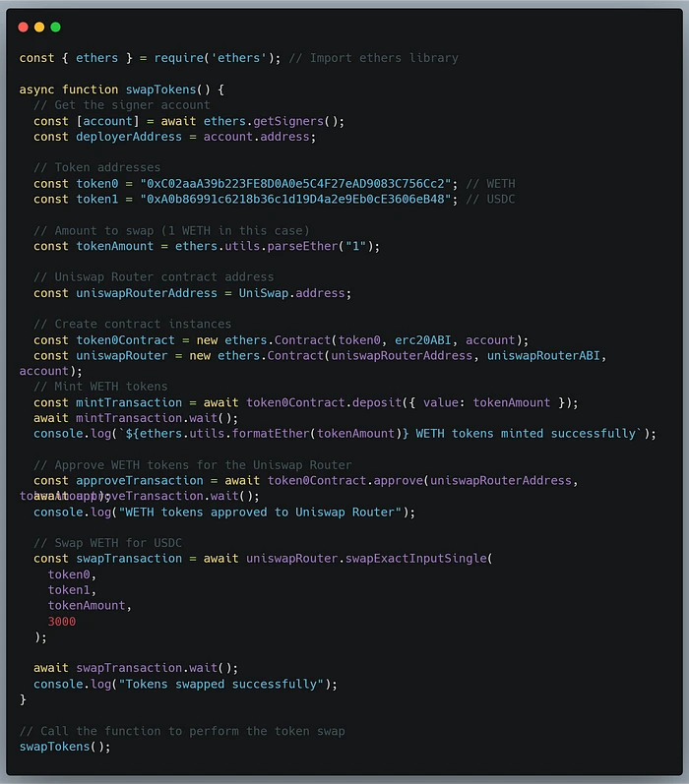Place cursor on the token0Contract.deposit call

click(339, 402)
